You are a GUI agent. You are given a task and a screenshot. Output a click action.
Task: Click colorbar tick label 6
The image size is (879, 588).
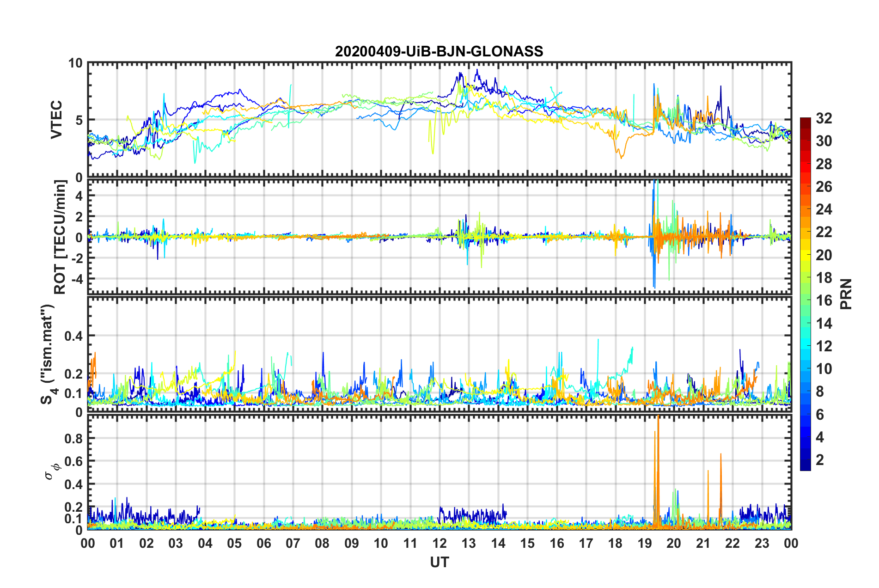[820, 415]
